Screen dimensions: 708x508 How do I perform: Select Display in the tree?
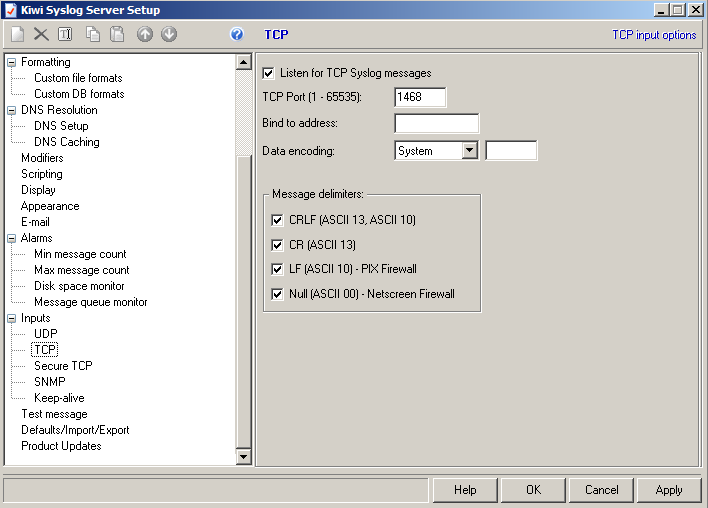(x=38, y=190)
